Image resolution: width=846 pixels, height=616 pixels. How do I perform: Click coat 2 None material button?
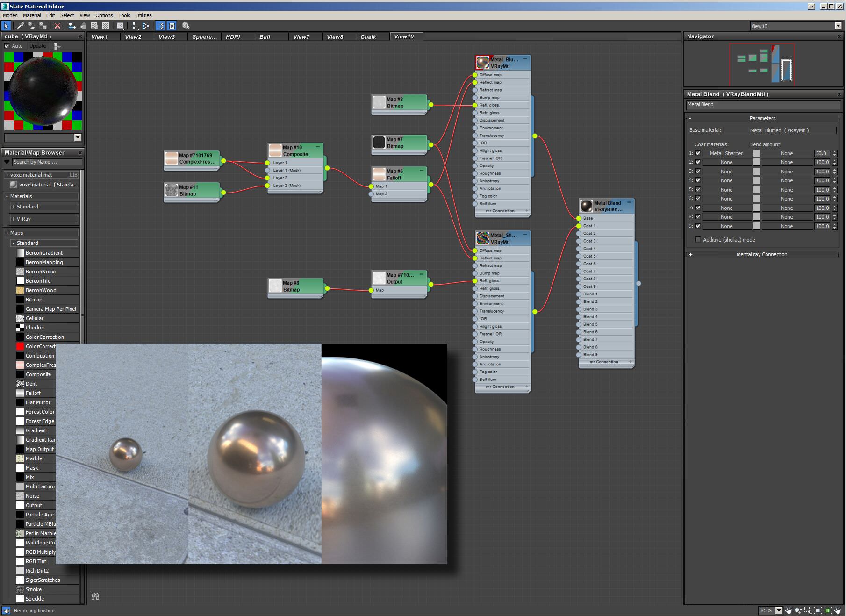coord(726,162)
